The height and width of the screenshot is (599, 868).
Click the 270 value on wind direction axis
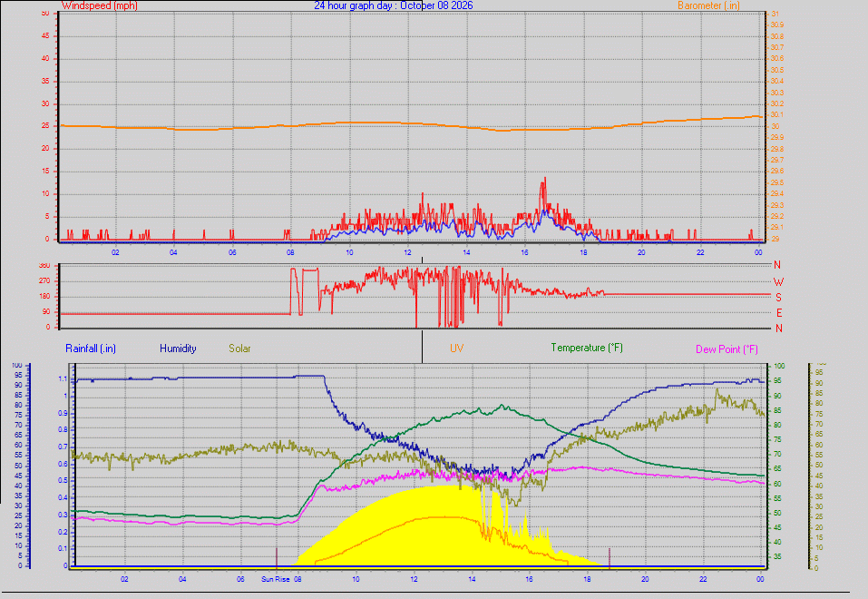pyautogui.click(x=44, y=281)
